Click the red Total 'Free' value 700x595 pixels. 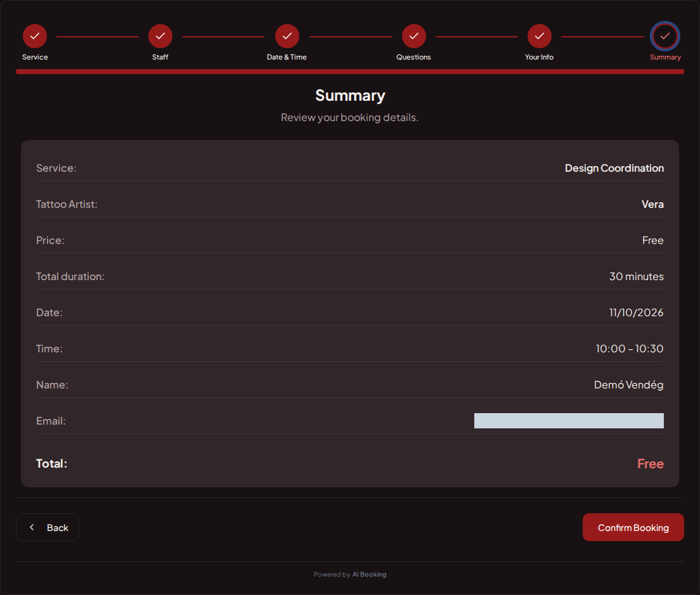pyautogui.click(x=651, y=464)
